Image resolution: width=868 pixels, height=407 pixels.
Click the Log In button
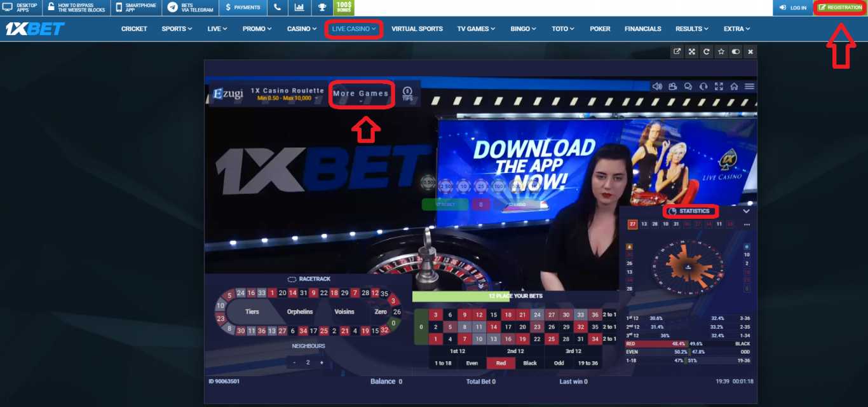(792, 8)
